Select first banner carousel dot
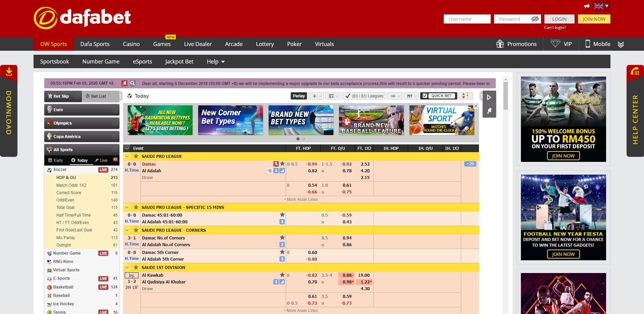644x314 pixels. click(x=298, y=139)
